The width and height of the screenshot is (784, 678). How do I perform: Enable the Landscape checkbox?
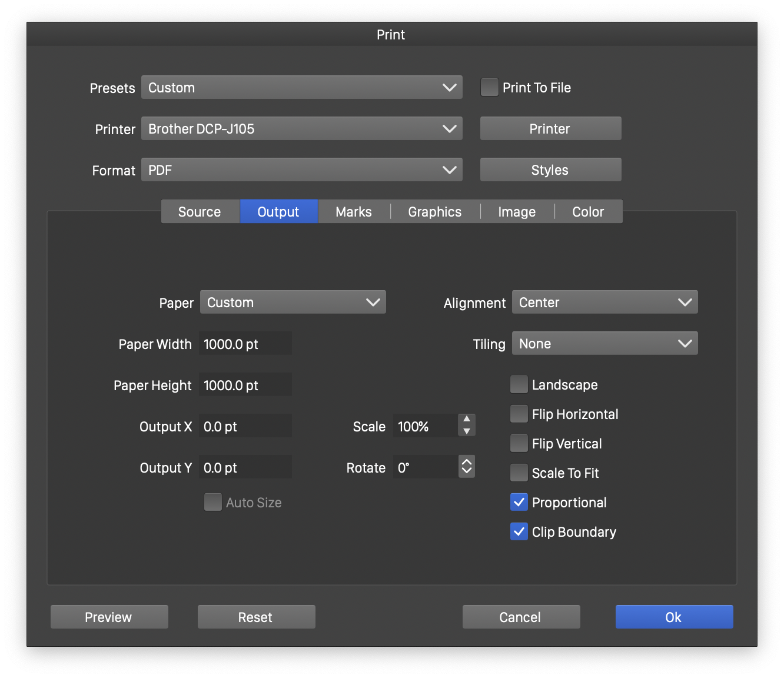click(x=519, y=385)
